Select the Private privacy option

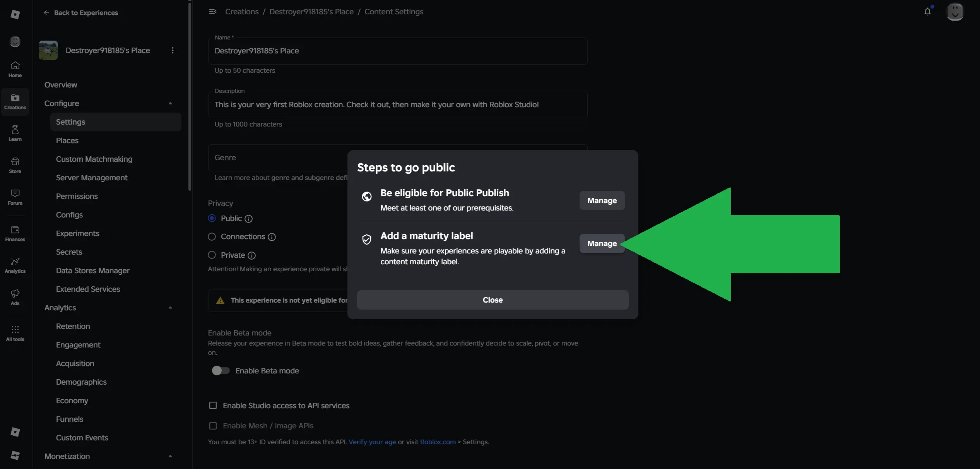212,255
